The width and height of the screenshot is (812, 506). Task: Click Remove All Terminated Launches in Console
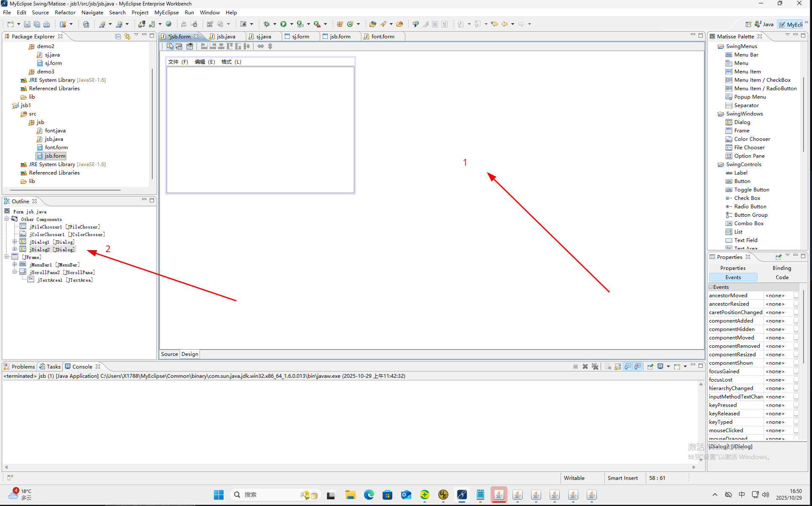[595, 366]
